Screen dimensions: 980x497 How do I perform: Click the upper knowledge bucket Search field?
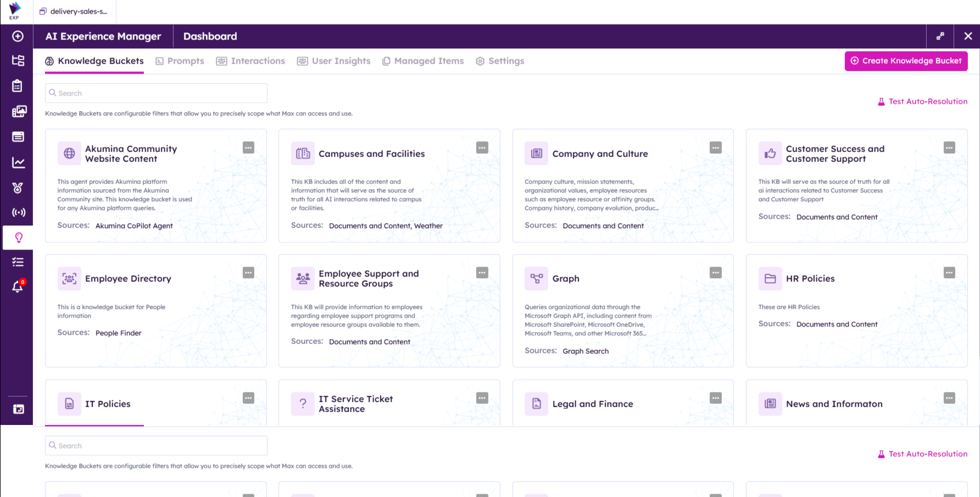[156, 93]
